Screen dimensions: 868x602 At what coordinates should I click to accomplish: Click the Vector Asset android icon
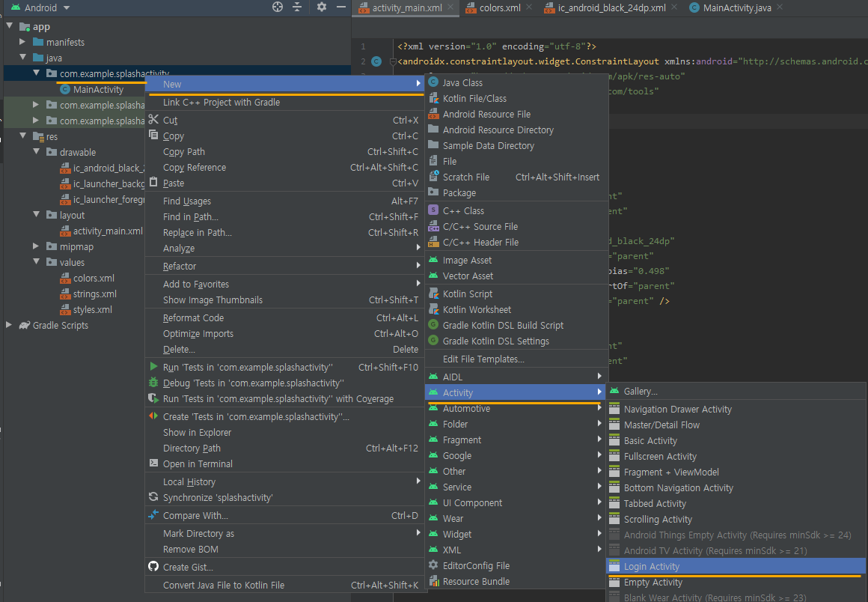(x=433, y=276)
